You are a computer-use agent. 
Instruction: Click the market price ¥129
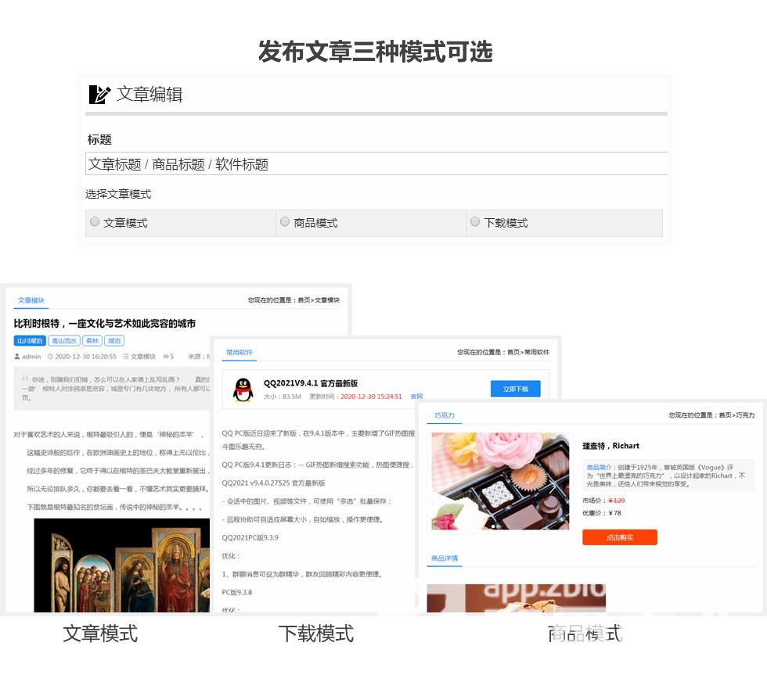pos(617,501)
